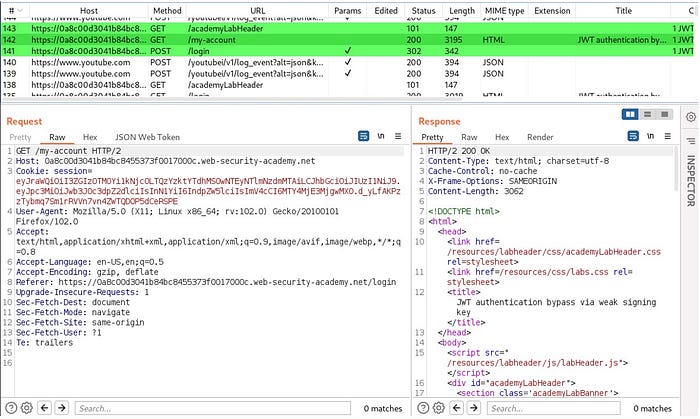Screen dimensions: 700x419
Task: Open Inspector settings gear icon
Action: coord(691,117)
